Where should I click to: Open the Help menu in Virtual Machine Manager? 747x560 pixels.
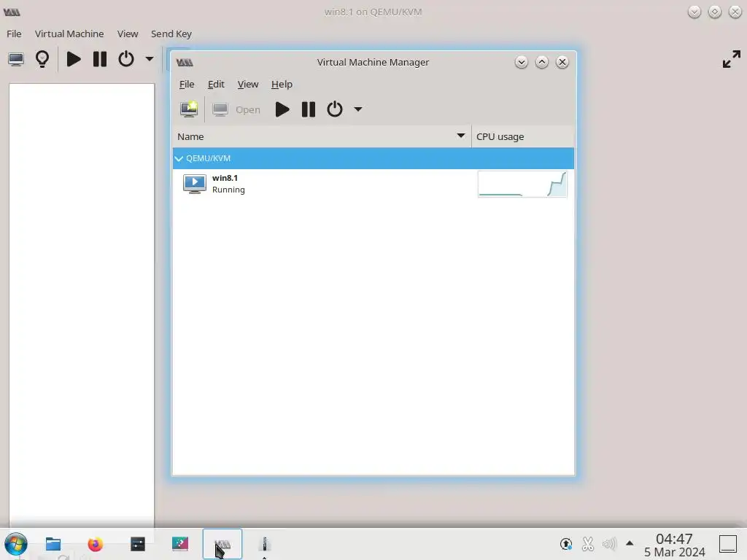click(282, 85)
